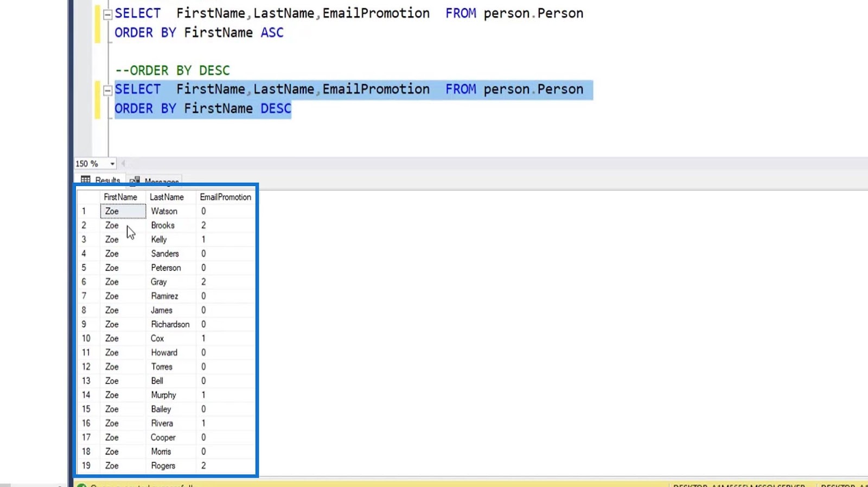Click EmailPromotion value in Murphy row
This screenshot has height=487, width=868.
pos(226,395)
